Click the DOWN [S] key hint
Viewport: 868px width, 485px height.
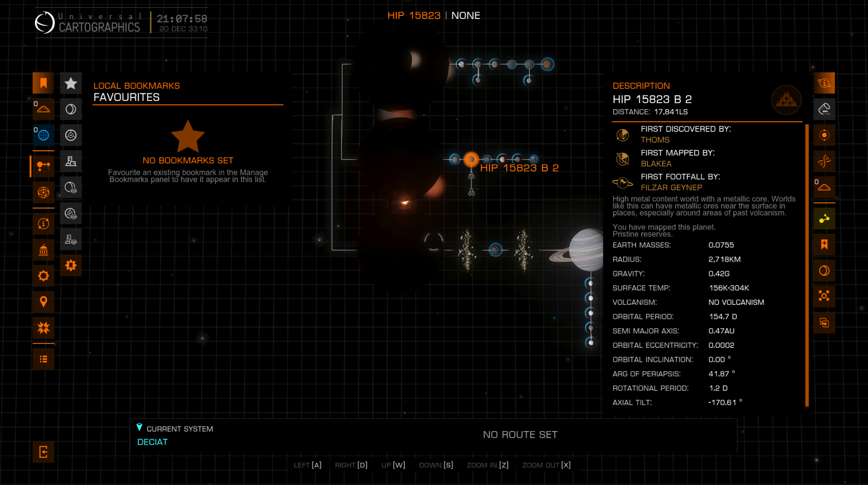(x=436, y=465)
